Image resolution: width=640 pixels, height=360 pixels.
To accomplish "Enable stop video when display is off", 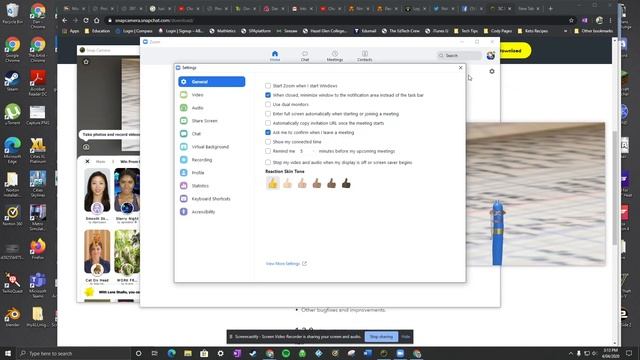I will tap(268, 162).
